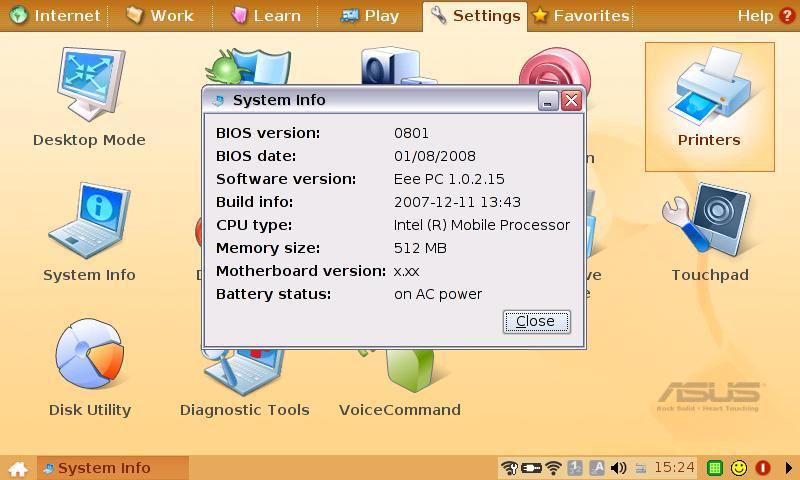The width and height of the screenshot is (800, 480).
Task: Open the Favorites tab
Action: pos(581,15)
